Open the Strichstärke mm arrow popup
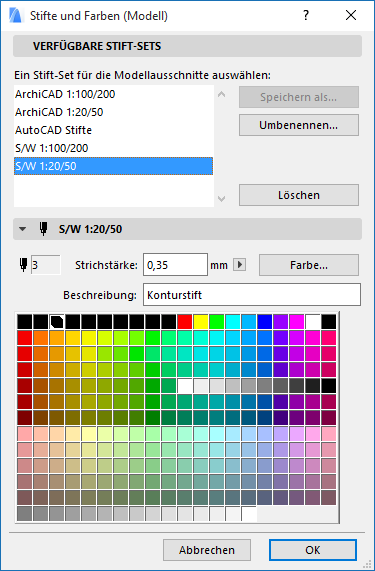The height and width of the screenshot is (571, 375). pos(239,265)
